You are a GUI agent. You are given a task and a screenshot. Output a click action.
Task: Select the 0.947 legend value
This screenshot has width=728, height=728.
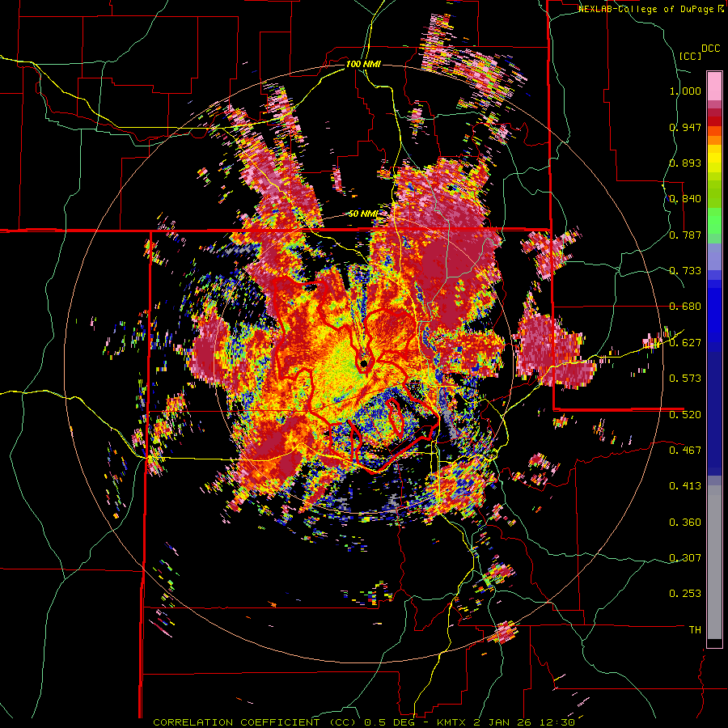pos(685,127)
